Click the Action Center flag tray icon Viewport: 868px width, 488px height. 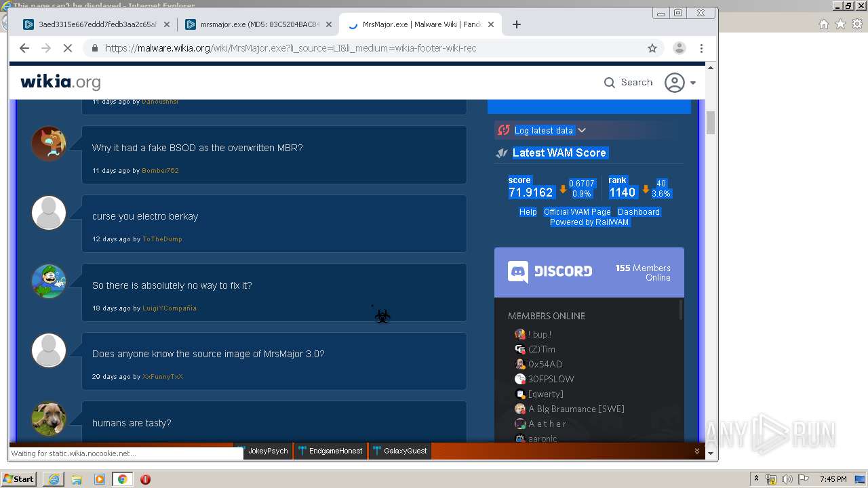pyautogui.click(x=803, y=479)
